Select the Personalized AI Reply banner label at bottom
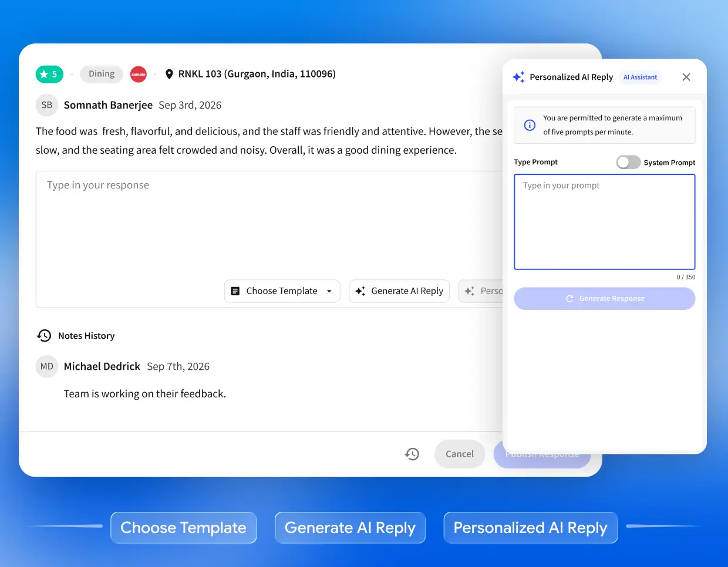 531,528
